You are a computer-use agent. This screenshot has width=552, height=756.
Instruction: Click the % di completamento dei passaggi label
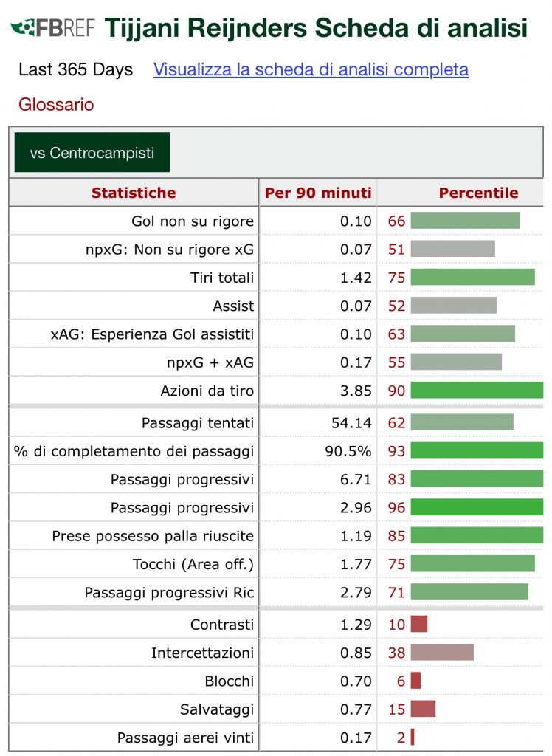pyautogui.click(x=134, y=451)
